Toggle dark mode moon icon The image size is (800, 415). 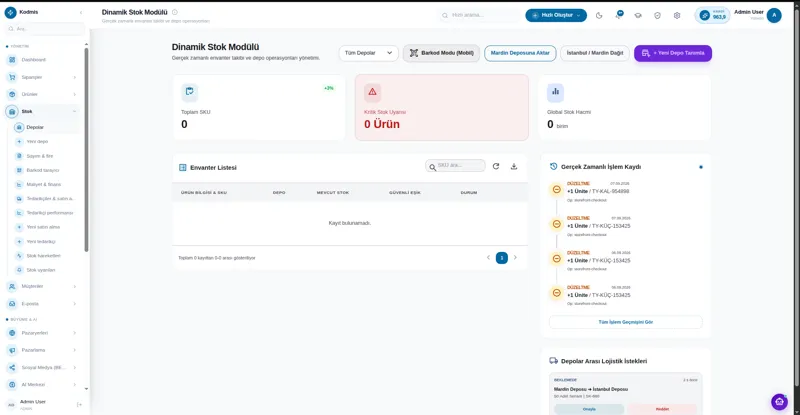point(599,15)
